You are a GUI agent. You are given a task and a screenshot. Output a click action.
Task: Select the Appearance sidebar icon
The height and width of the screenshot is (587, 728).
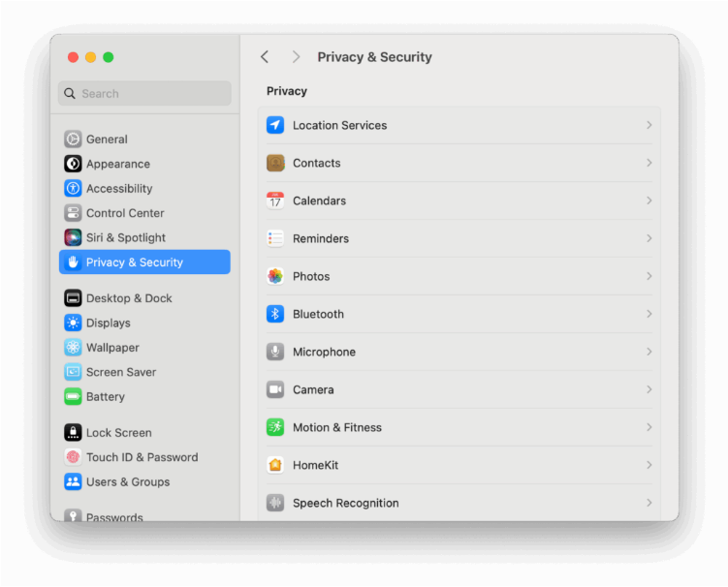(73, 164)
